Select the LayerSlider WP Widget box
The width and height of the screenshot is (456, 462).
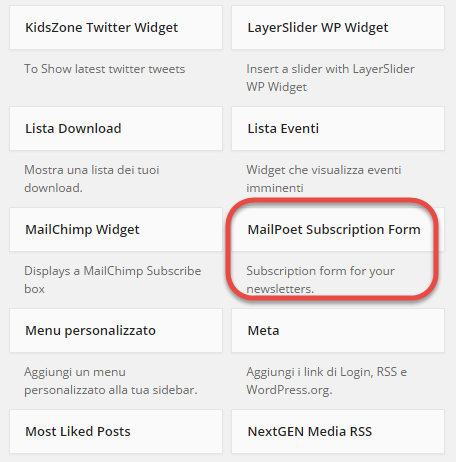point(338,27)
